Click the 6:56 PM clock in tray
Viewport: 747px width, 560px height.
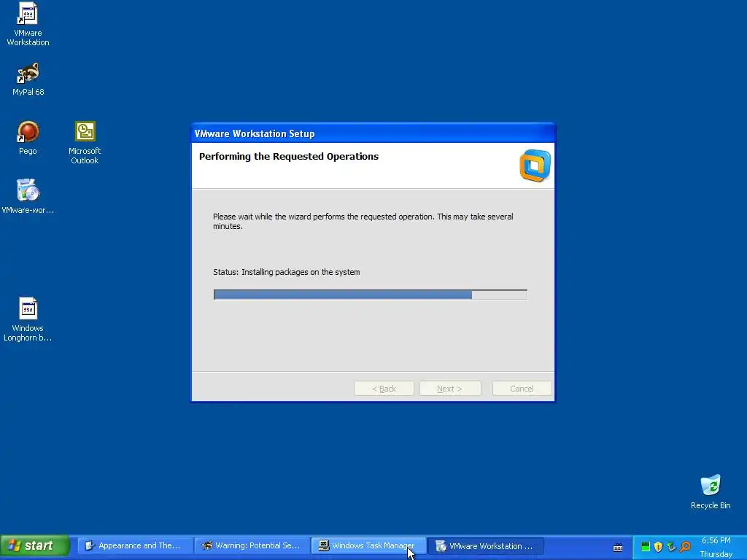716,540
